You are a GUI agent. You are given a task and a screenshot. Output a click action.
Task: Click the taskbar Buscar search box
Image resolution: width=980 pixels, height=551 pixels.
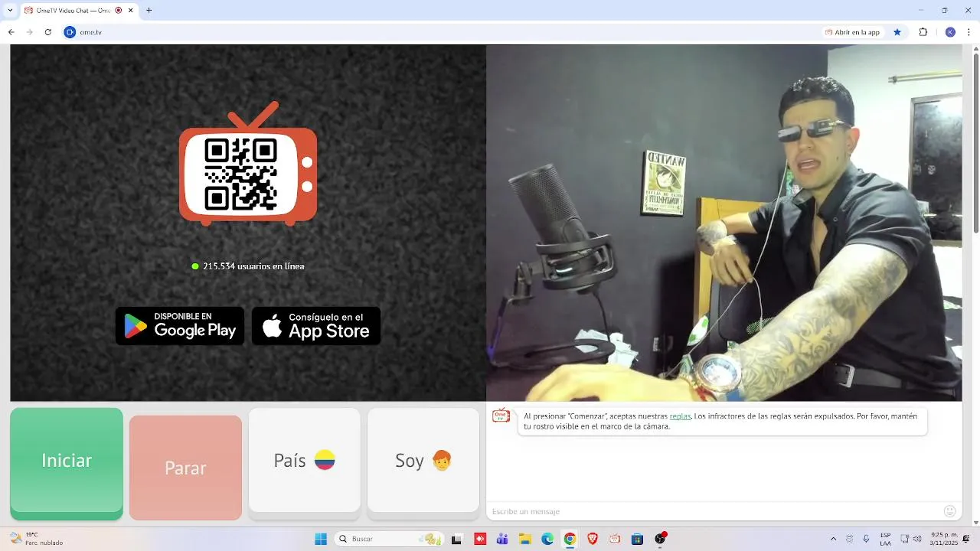coord(390,539)
